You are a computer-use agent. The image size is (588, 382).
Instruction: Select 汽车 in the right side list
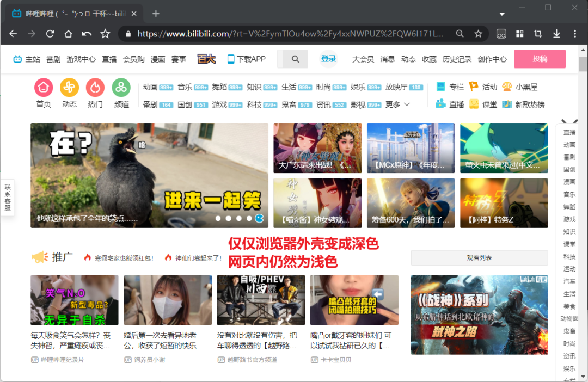pos(569,281)
